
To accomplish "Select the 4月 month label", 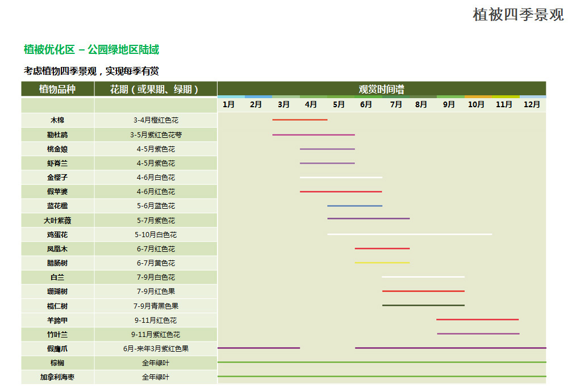I will tap(311, 104).
